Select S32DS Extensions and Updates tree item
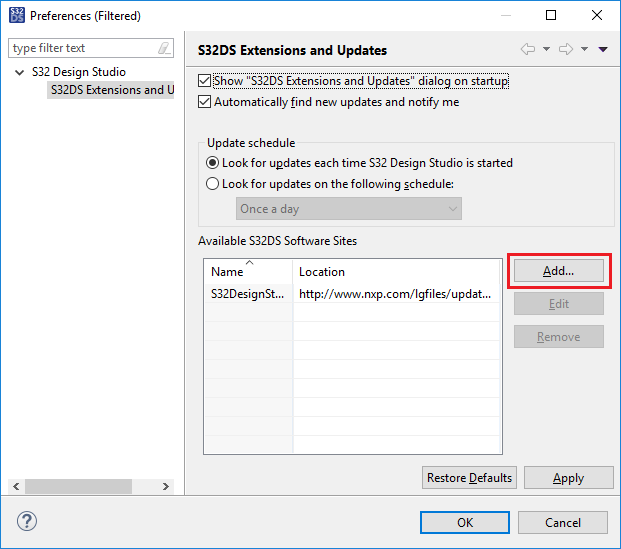Viewport: 621px width, 549px height. 111,90
